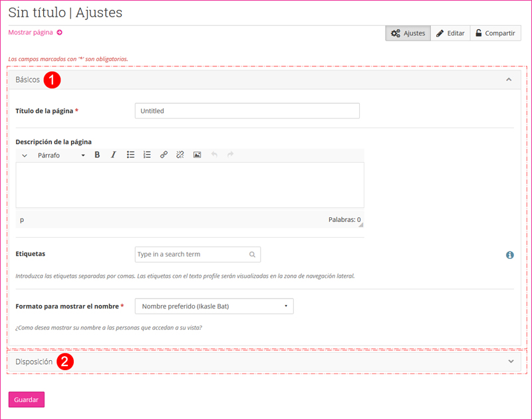Click the Título de la página field
This screenshot has width=532, height=420.
click(x=247, y=111)
